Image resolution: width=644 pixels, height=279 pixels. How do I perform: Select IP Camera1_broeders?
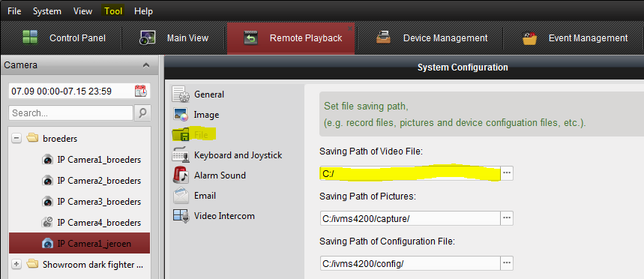(x=99, y=160)
